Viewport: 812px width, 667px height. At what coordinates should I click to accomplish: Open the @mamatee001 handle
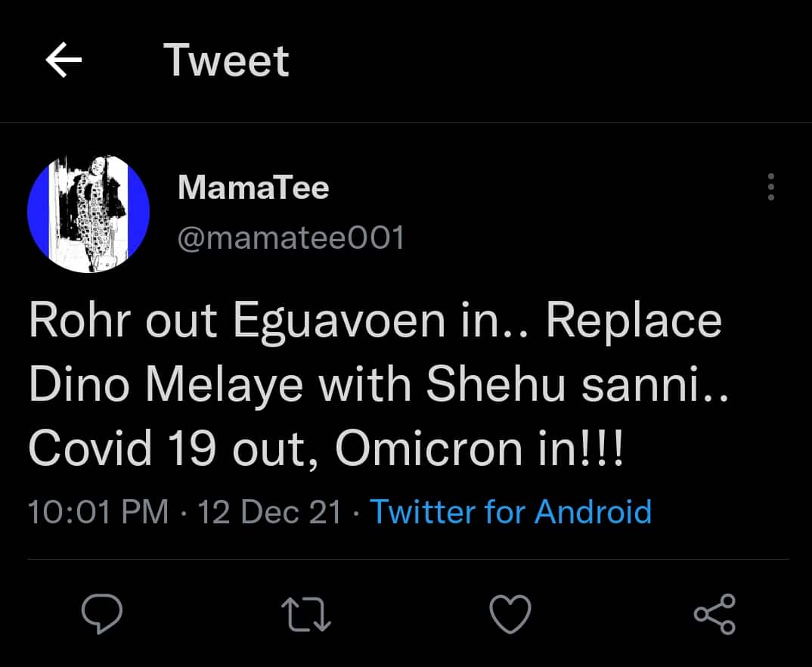[x=291, y=239]
